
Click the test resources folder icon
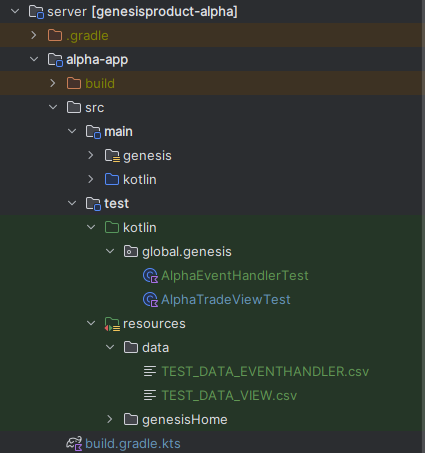pos(112,324)
